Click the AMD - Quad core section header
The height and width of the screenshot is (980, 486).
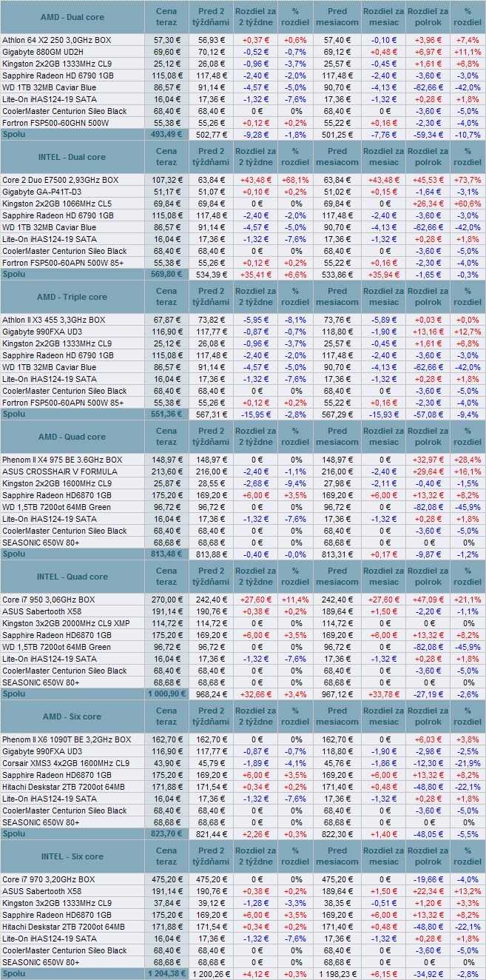(72, 437)
